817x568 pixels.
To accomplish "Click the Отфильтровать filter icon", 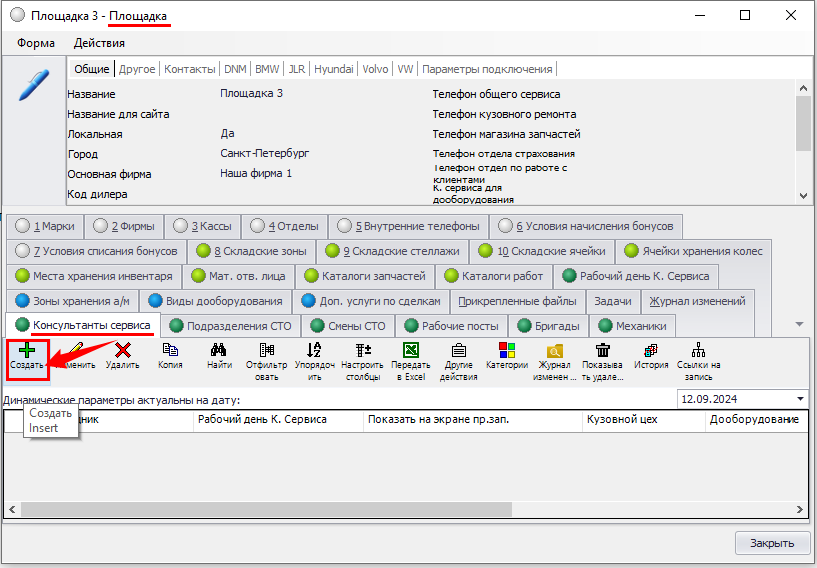I will point(266,350).
